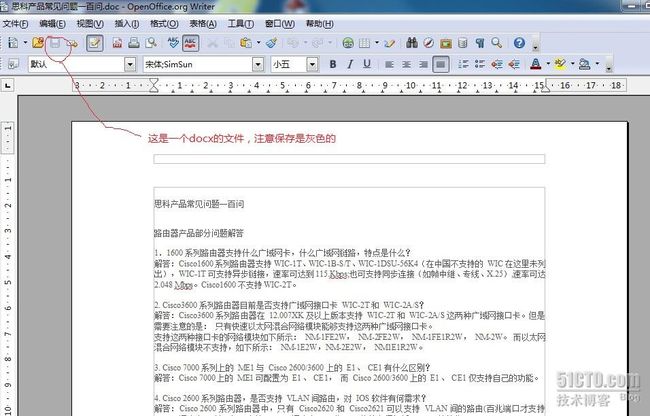650x416 pixels.
Task: Open the 表格(A) menu
Action: click(x=203, y=24)
